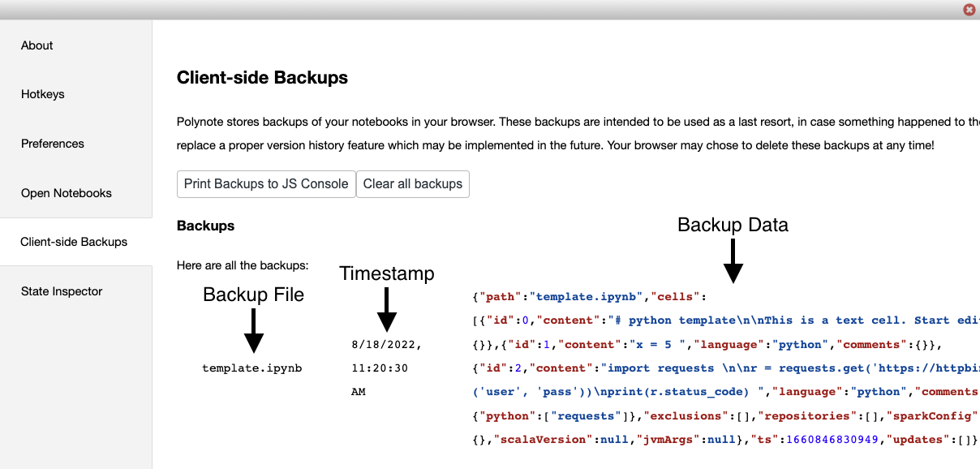Viewport: 980px width, 469px height.
Task: Open Preferences from the sidebar
Action: coord(52,144)
